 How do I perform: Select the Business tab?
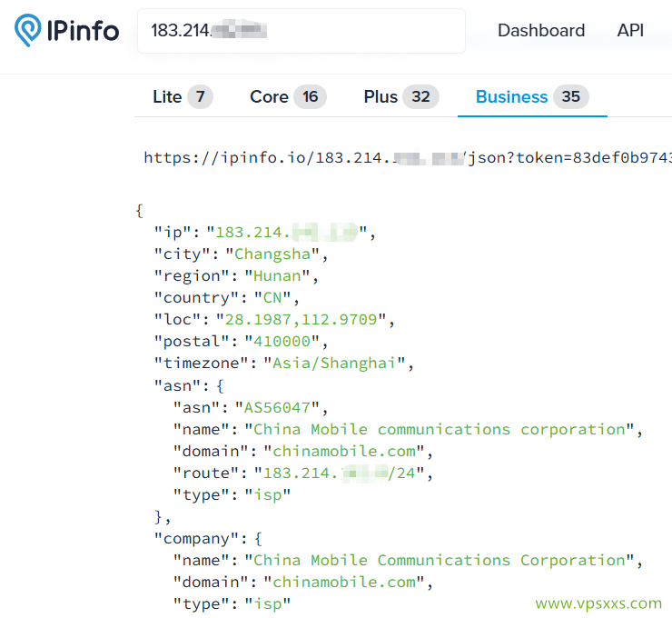coord(532,97)
